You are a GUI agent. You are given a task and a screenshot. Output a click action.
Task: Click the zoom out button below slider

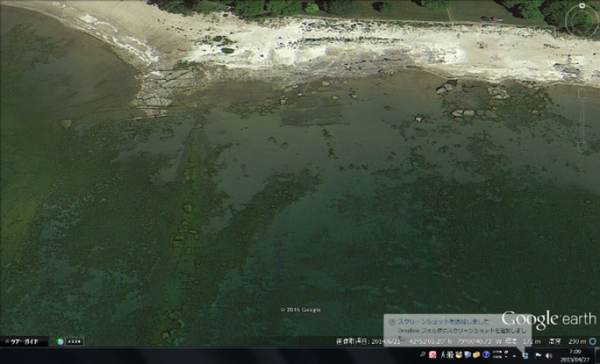pyautogui.click(x=582, y=146)
